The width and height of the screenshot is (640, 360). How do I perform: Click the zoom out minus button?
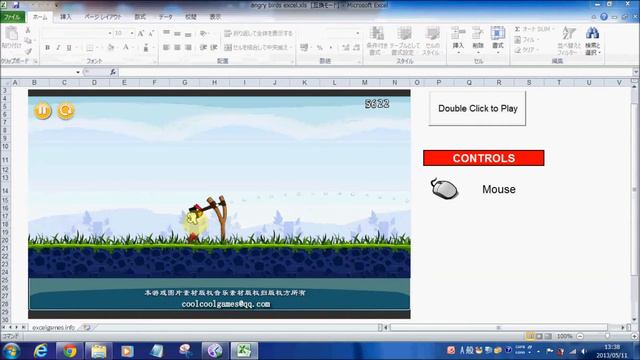point(580,336)
